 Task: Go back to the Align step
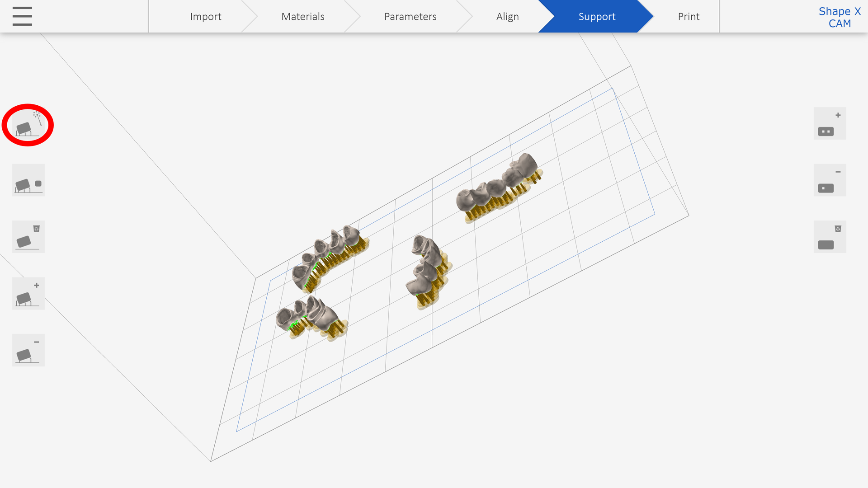point(507,17)
